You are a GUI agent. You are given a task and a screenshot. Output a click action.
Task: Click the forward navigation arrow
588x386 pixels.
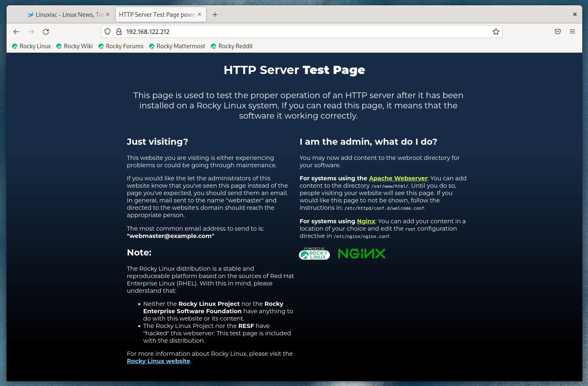[31, 31]
